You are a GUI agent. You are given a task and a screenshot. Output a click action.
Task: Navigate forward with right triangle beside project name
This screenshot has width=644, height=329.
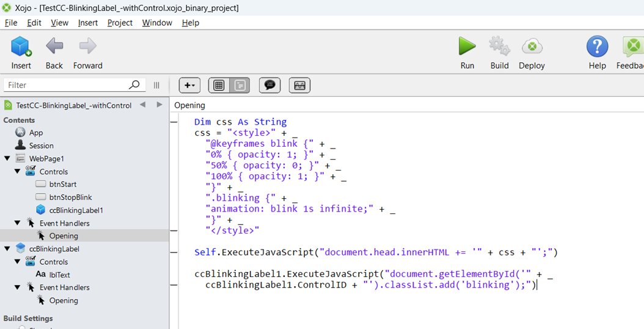pos(159,105)
